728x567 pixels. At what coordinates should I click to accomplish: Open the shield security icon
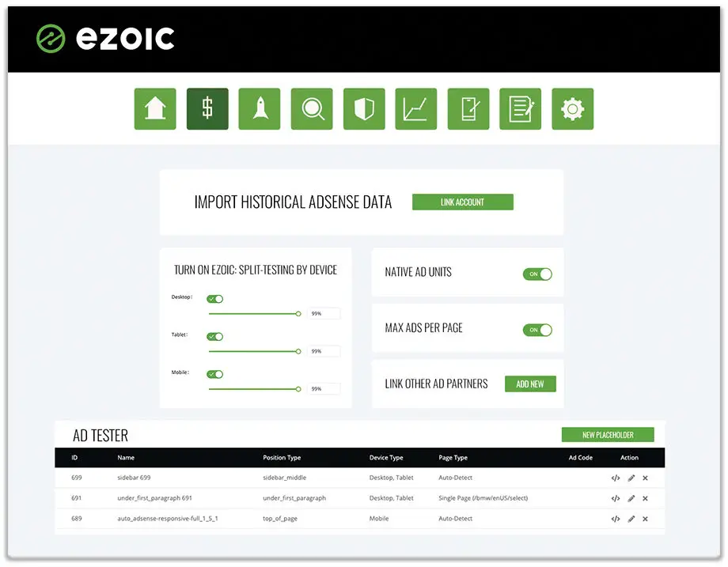coord(364,109)
